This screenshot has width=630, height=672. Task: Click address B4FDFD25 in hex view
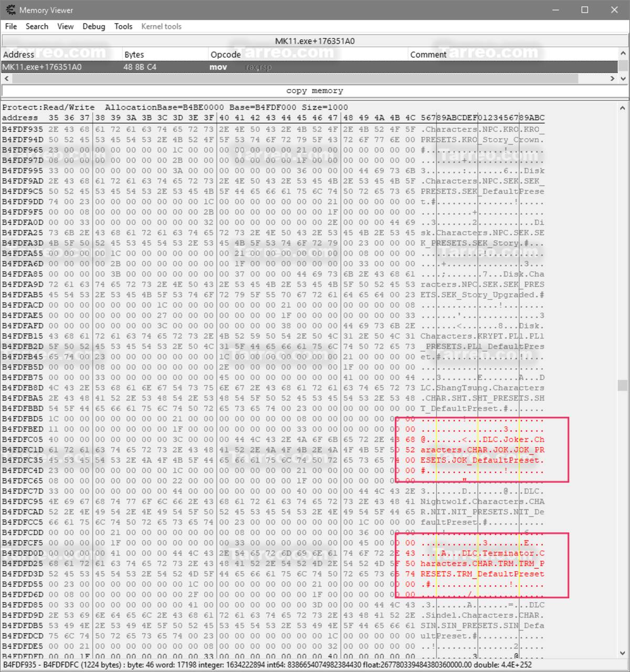click(x=23, y=563)
